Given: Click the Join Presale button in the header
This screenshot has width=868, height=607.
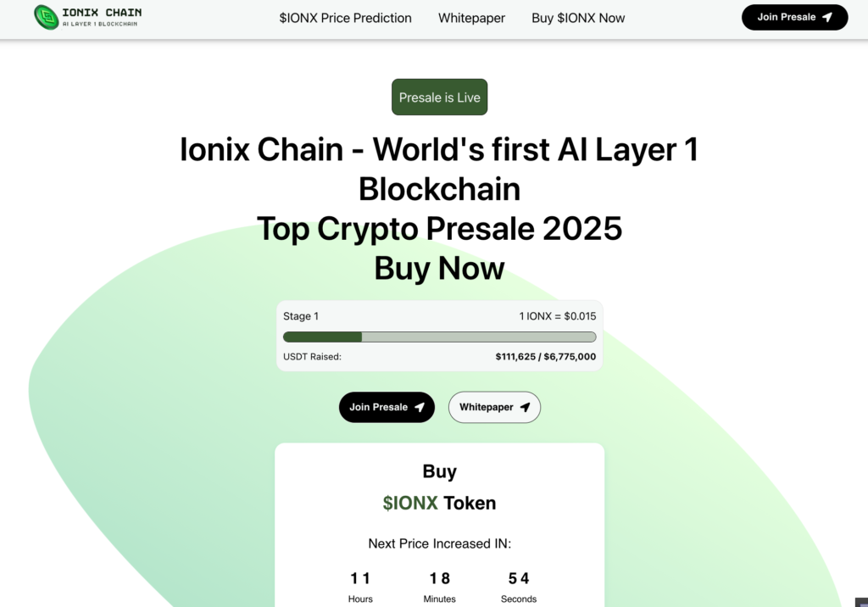Looking at the screenshot, I should point(794,17).
